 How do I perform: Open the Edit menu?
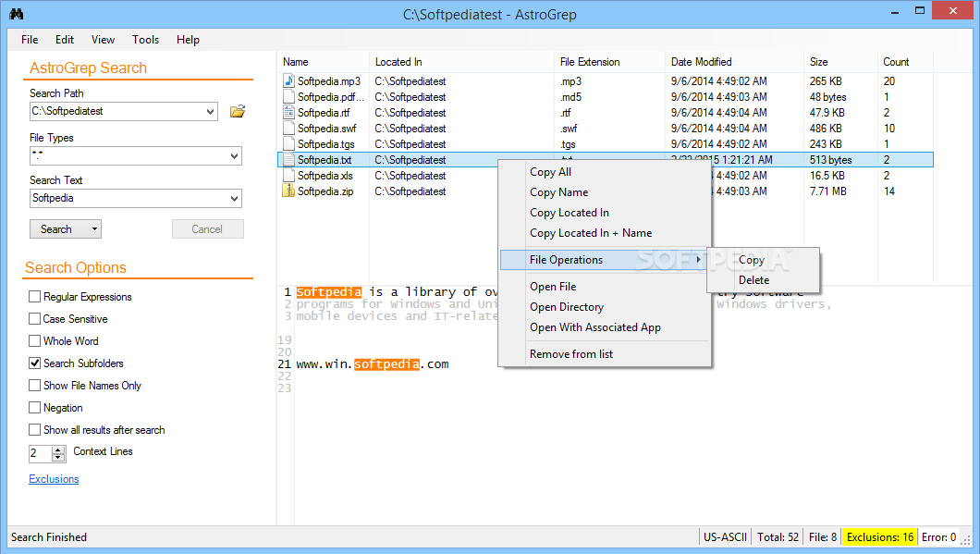pyautogui.click(x=65, y=40)
